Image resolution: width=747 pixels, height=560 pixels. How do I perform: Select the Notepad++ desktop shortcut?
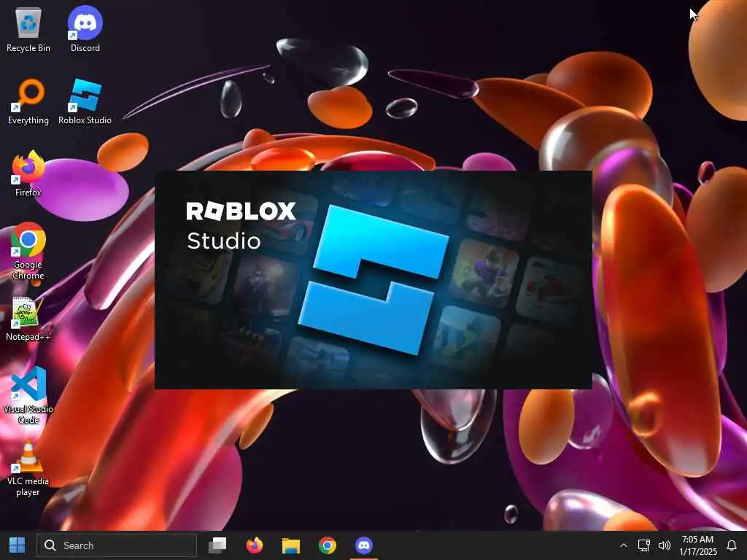click(x=28, y=319)
